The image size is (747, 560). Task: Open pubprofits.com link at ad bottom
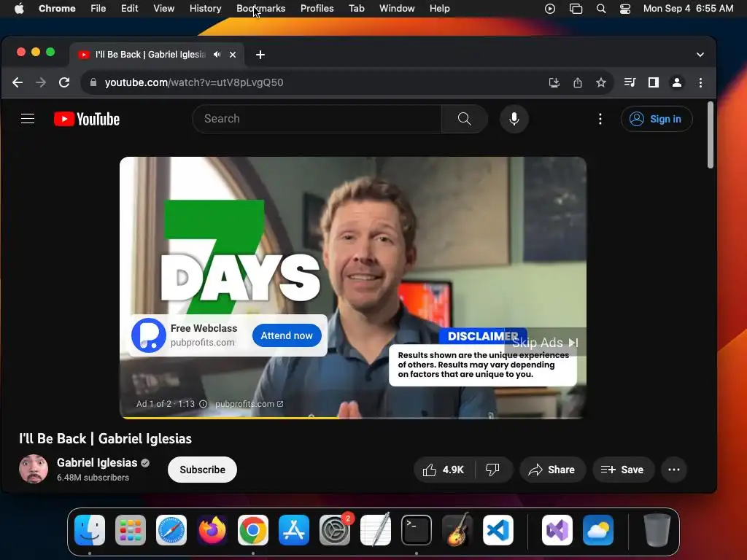249,404
